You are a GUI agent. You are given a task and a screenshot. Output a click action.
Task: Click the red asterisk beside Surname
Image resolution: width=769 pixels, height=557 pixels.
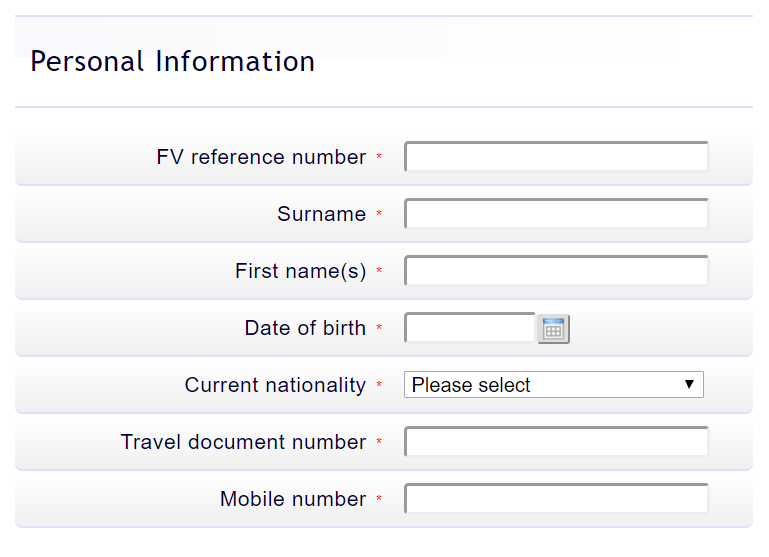click(379, 215)
